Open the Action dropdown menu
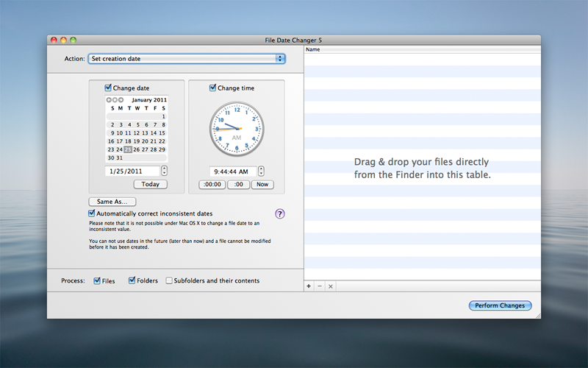588x368 pixels. (x=187, y=59)
